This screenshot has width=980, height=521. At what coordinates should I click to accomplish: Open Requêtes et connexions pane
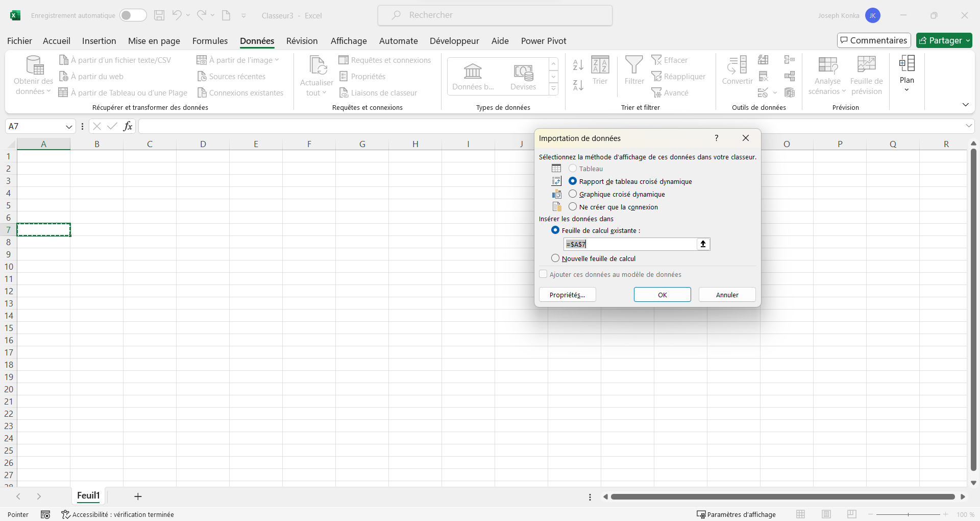(385, 60)
